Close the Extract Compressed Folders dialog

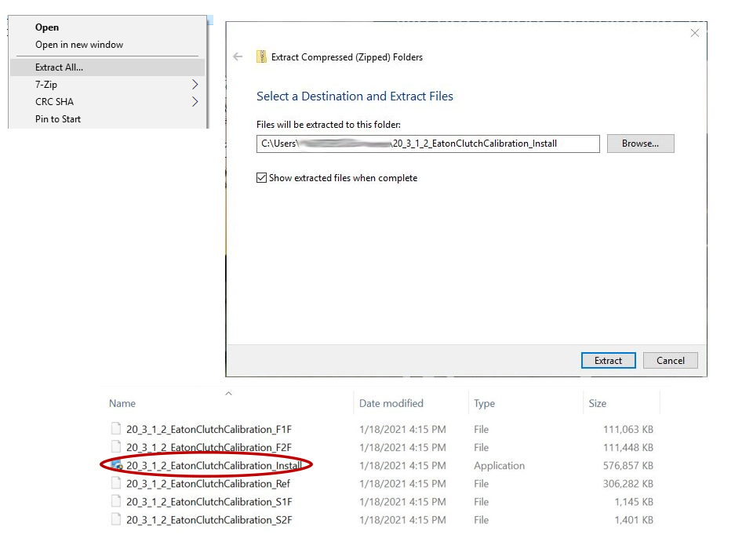[694, 33]
